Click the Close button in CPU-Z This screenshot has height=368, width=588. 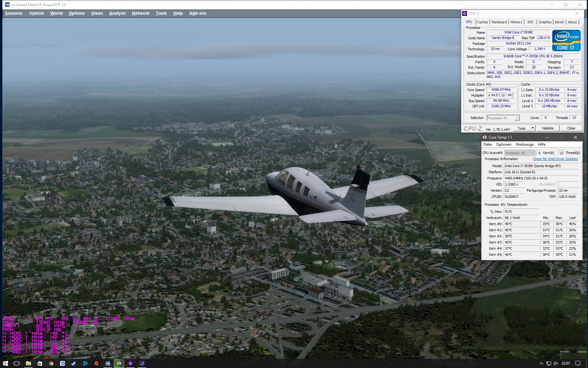pos(571,128)
